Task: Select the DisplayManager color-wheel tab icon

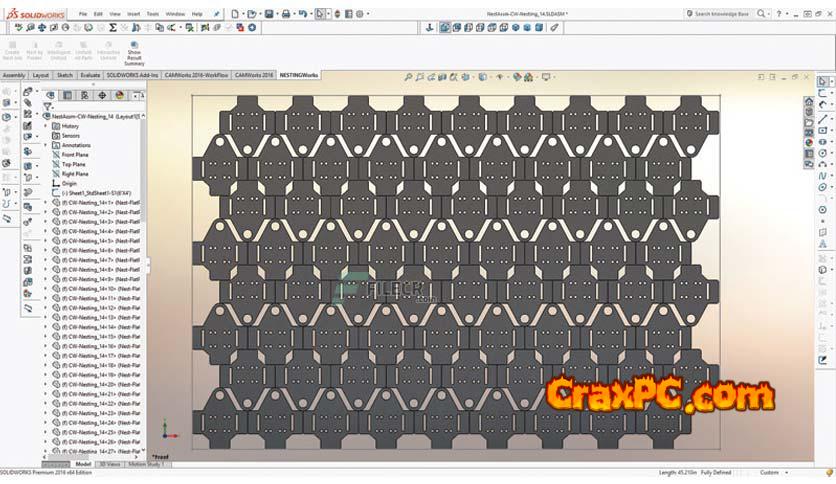Action: [x=119, y=95]
